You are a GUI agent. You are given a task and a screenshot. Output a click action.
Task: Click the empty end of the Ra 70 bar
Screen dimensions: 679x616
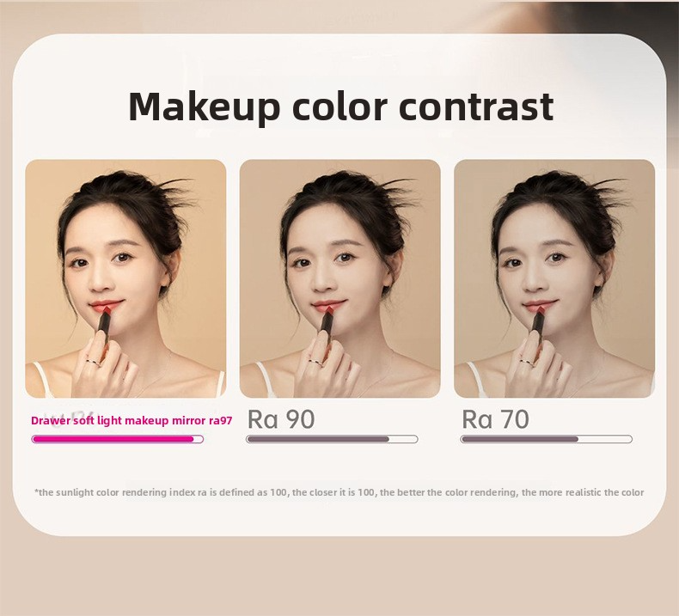coord(604,439)
